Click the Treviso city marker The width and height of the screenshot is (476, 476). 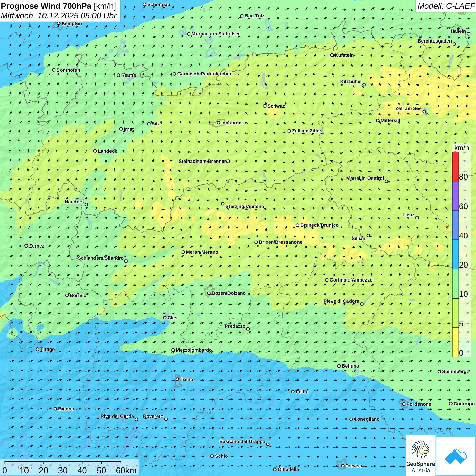pyautogui.click(x=343, y=466)
